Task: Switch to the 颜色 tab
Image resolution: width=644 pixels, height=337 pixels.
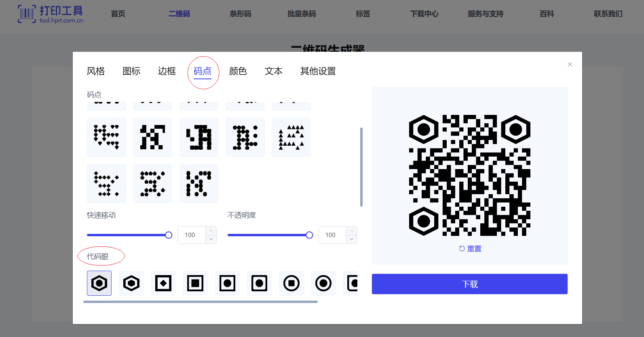Action: tap(238, 71)
